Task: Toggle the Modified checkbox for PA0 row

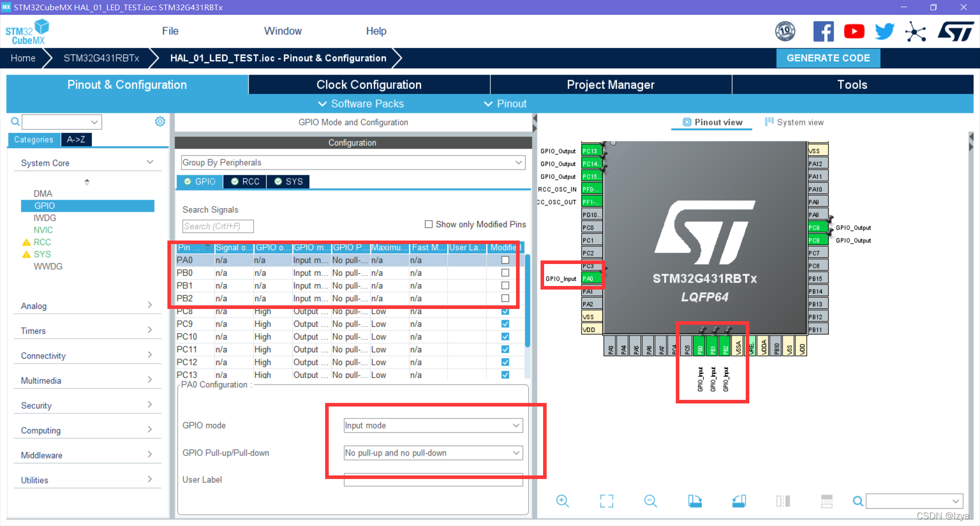Action: pos(505,260)
